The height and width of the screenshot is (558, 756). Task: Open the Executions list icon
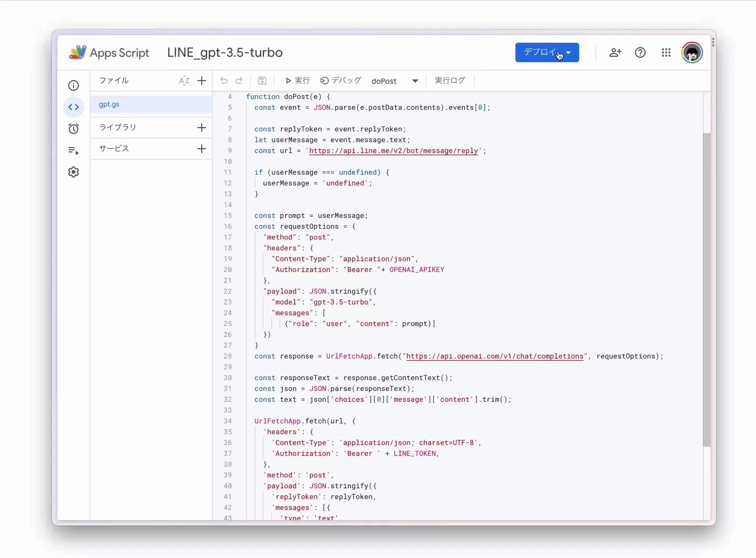coord(74,150)
